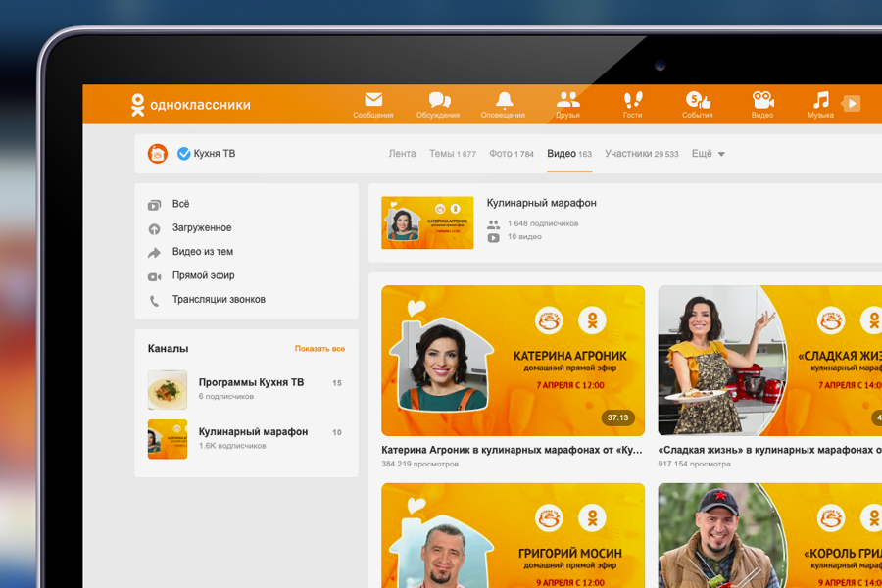Viewport: 882px width, 588px height.
Task: Open Друзья people icon
Action: (567, 100)
